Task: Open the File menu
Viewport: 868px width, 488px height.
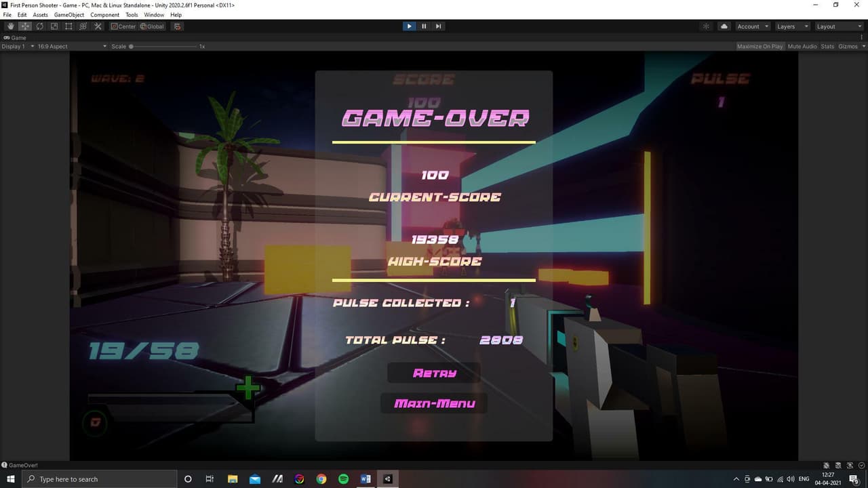Action: click(x=7, y=14)
